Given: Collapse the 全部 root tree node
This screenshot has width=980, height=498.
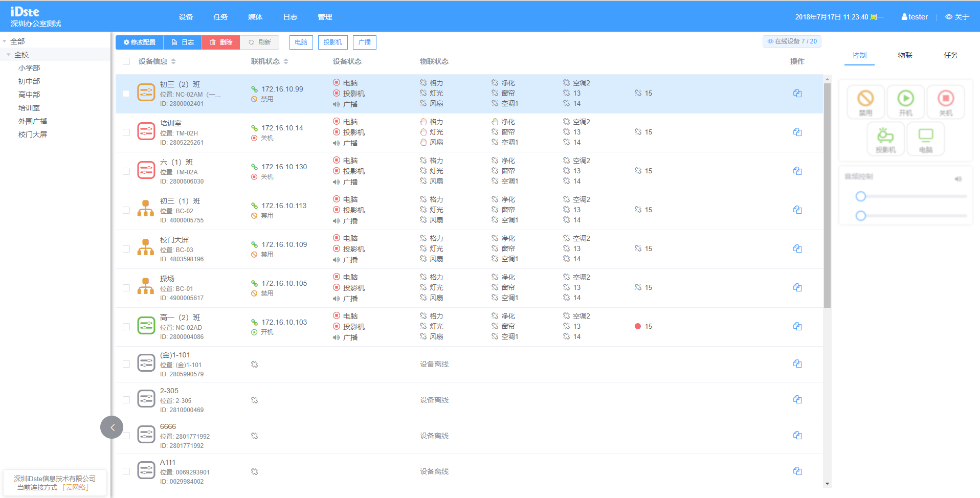Looking at the screenshot, I should click(5, 41).
